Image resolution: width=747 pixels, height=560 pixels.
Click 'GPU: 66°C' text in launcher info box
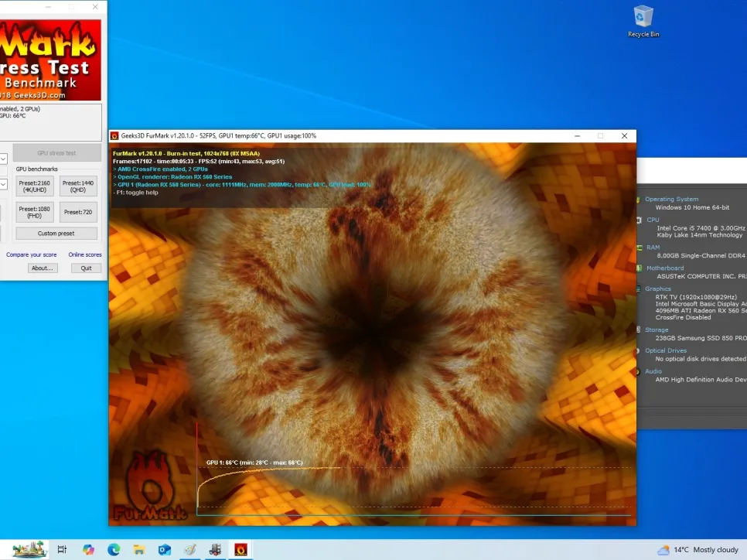[x=13, y=116]
